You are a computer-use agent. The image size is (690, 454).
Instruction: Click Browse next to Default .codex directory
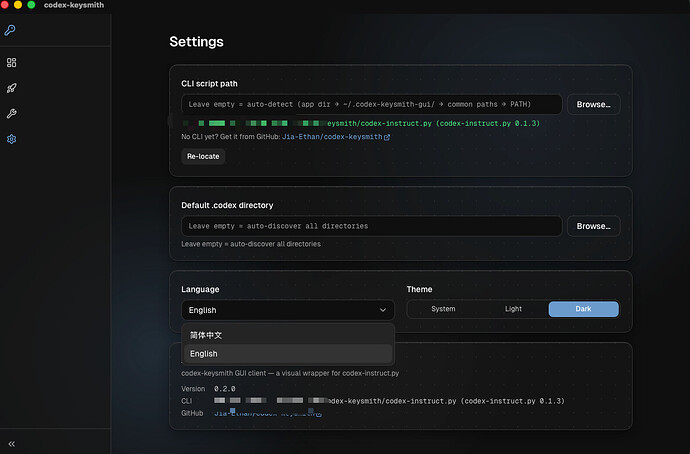tap(593, 226)
